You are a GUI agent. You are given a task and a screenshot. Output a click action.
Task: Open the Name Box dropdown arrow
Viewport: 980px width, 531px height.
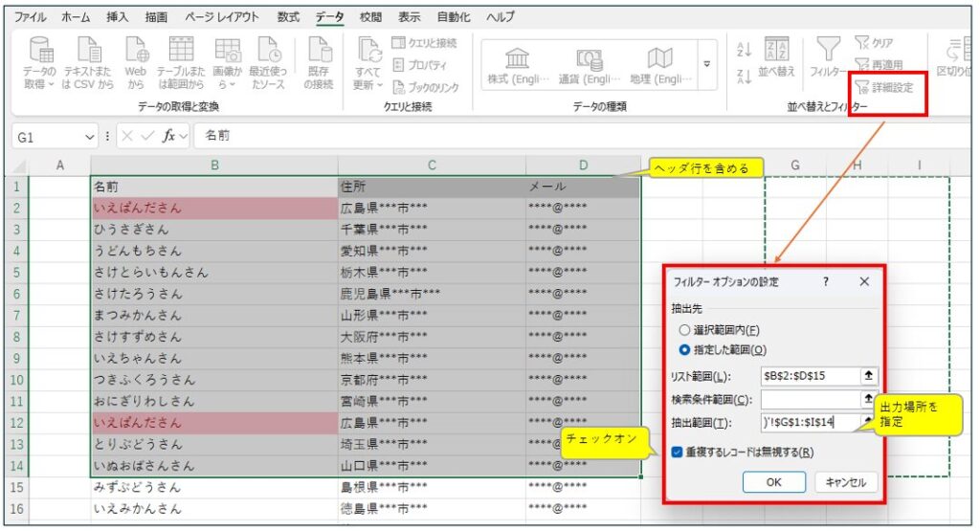point(91,137)
